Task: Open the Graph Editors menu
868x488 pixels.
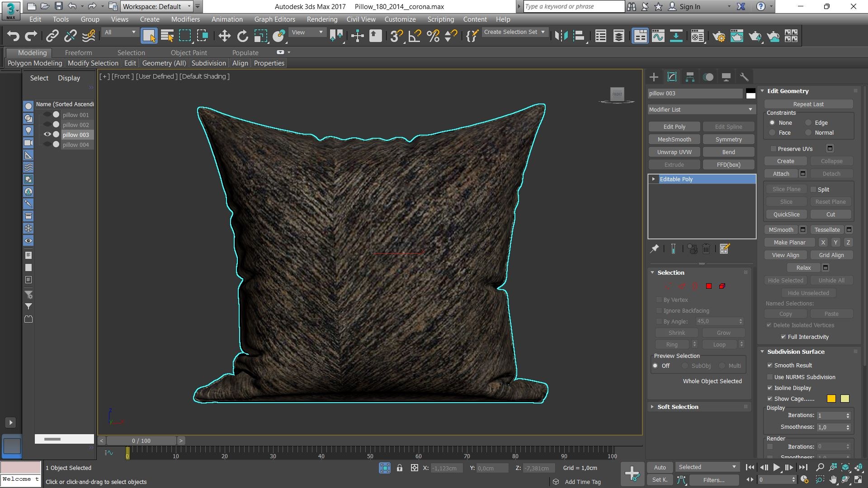Action: 274,19
